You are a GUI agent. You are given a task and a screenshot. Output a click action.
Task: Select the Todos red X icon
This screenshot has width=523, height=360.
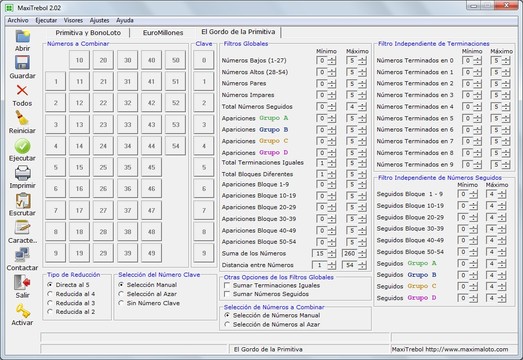pyautogui.click(x=22, y=90)
